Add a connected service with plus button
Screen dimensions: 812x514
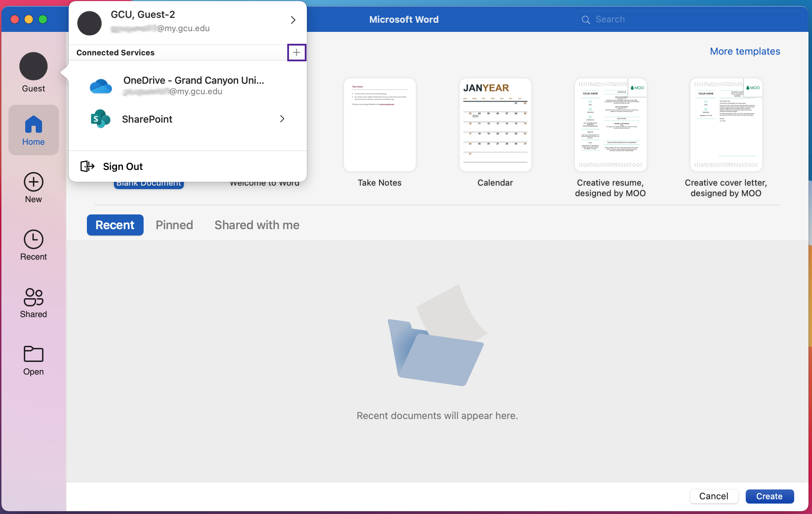pos(297,53)
